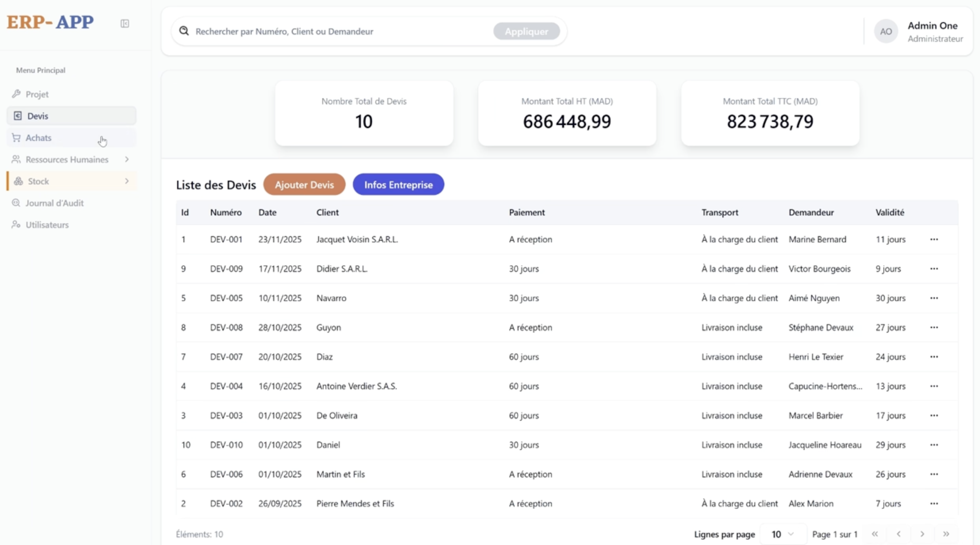Click the AO user avatar
This screenshot has width=980, height=545.
click(x=886, y=32)
